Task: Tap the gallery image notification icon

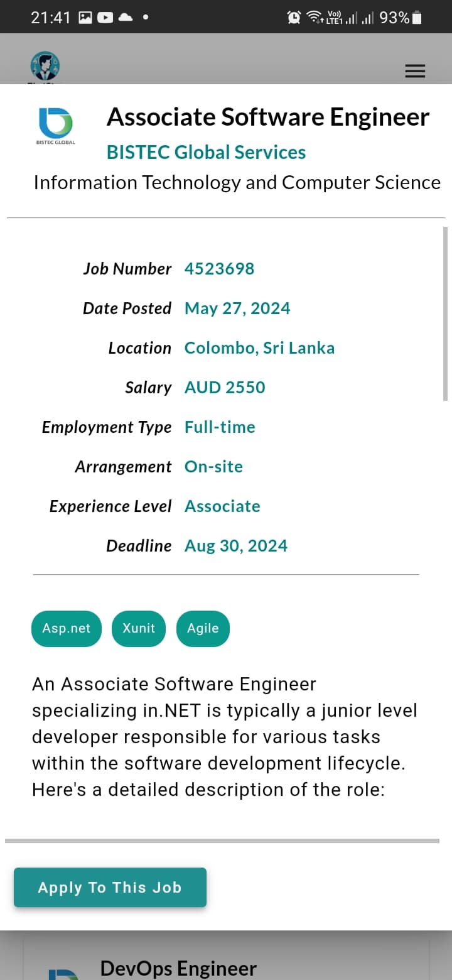Action: tap(85, 18)
